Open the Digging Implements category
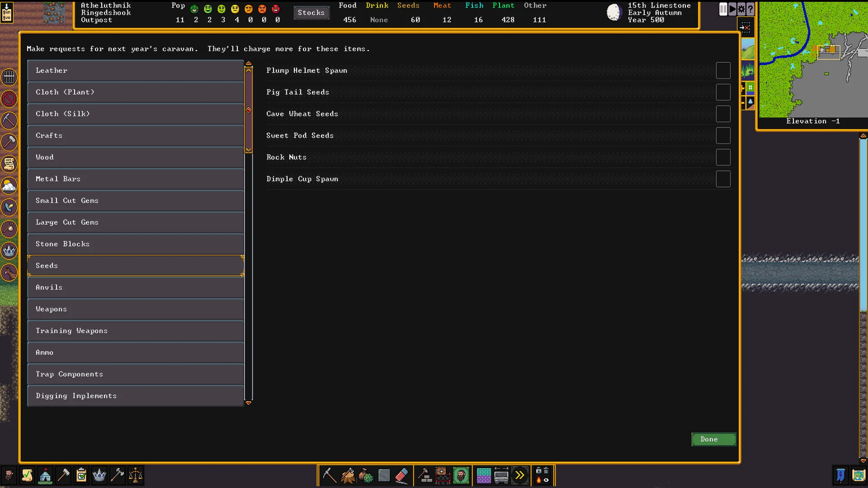868x488 pixels. [136, 396]
